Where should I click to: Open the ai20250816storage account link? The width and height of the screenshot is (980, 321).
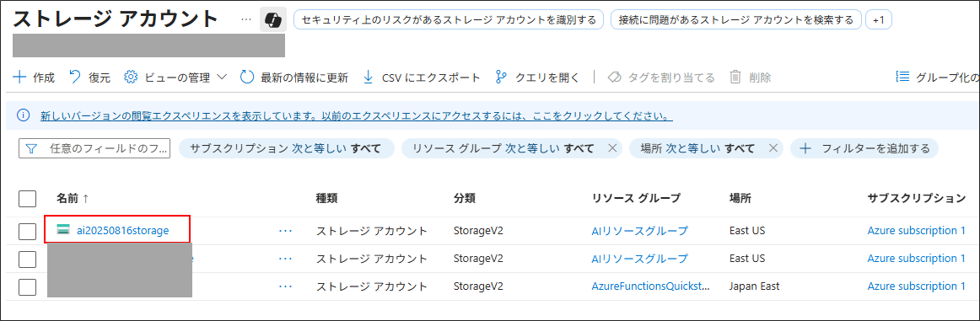pyautogui.click(x=123, y=231)
